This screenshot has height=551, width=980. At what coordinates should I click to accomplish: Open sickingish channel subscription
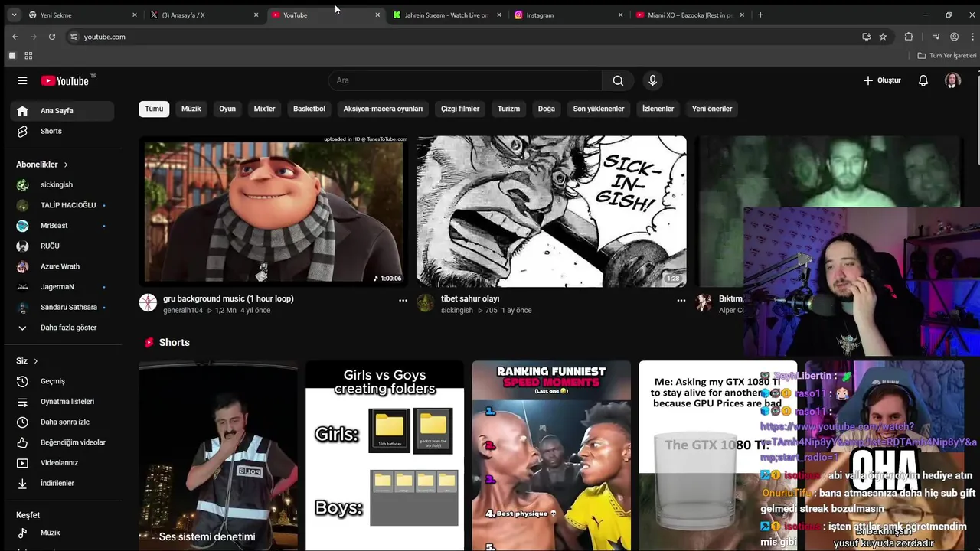coord(62,184)
